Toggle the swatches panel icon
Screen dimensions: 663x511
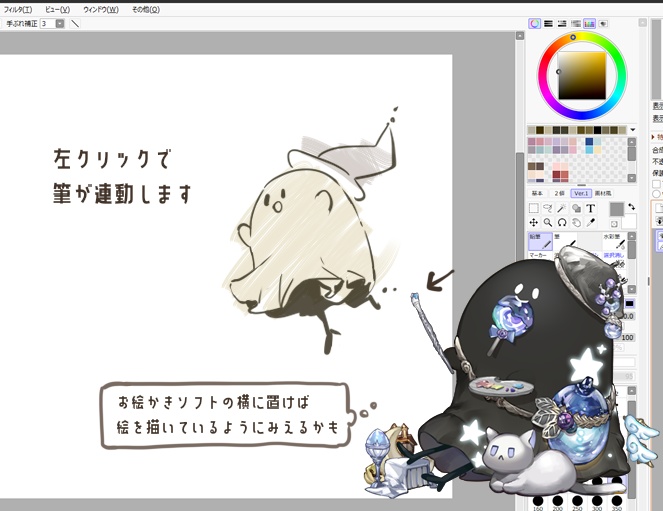click(589, 24)
